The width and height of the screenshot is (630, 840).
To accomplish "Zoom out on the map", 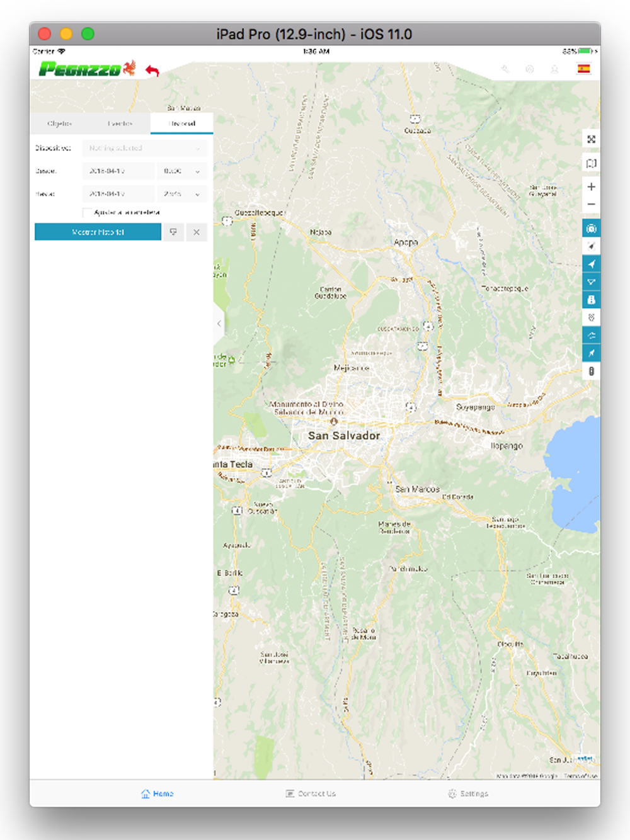I will point(591,205).
